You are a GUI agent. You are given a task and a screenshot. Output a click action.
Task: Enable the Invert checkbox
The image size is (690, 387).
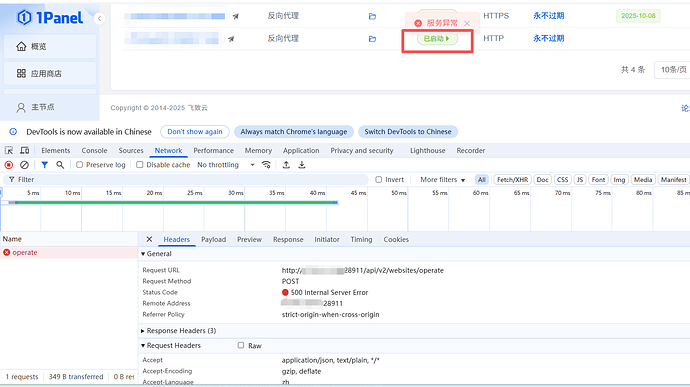click(x=378, y=179)
